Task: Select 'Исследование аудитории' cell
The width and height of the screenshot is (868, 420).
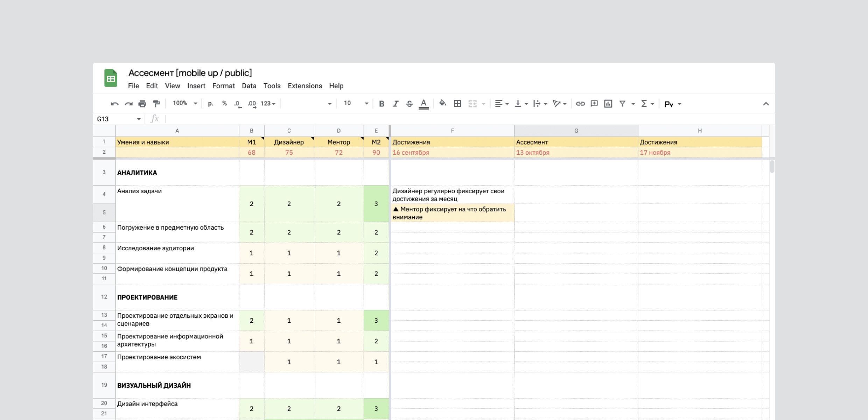Action: coord(177,253)
